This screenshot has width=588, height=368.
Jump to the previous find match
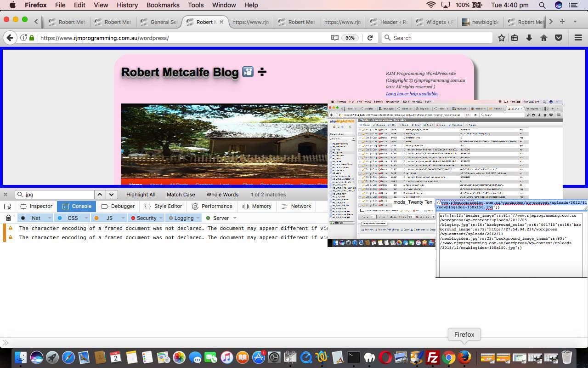[x=100, y=195]
